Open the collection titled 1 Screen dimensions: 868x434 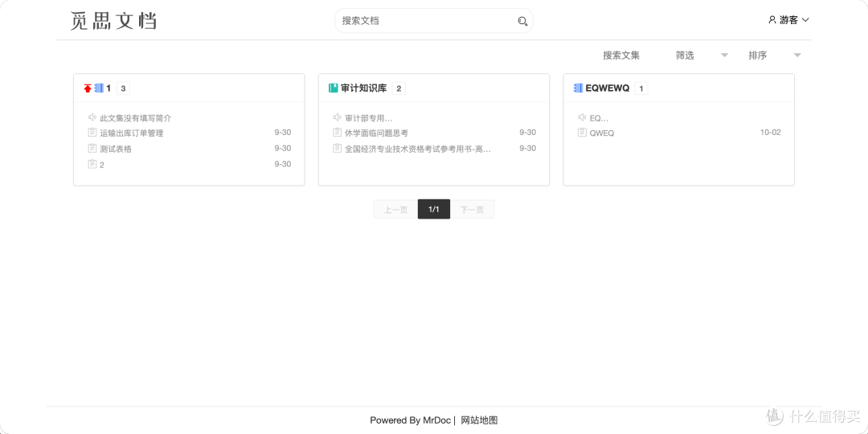pyautogui.click(x=108, y=88)
